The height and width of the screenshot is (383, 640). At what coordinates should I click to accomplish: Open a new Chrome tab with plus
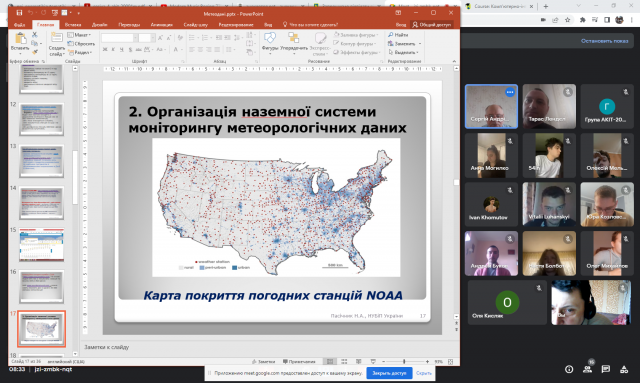[x=546, y=6]
